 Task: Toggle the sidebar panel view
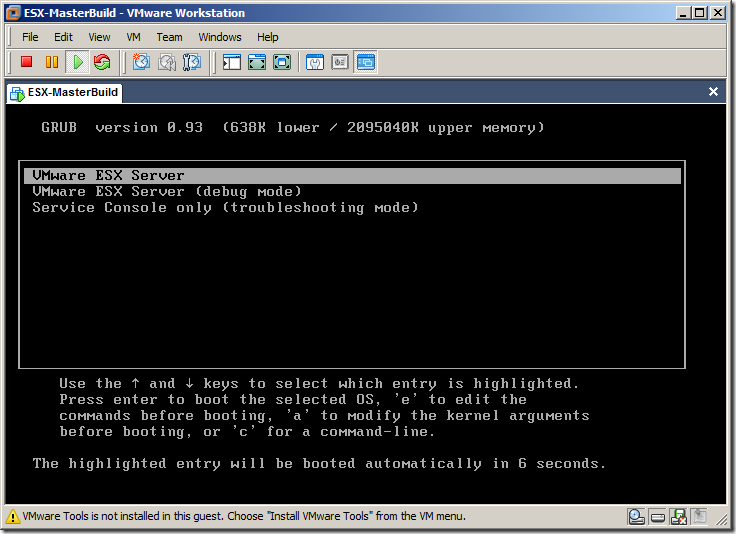231,62
